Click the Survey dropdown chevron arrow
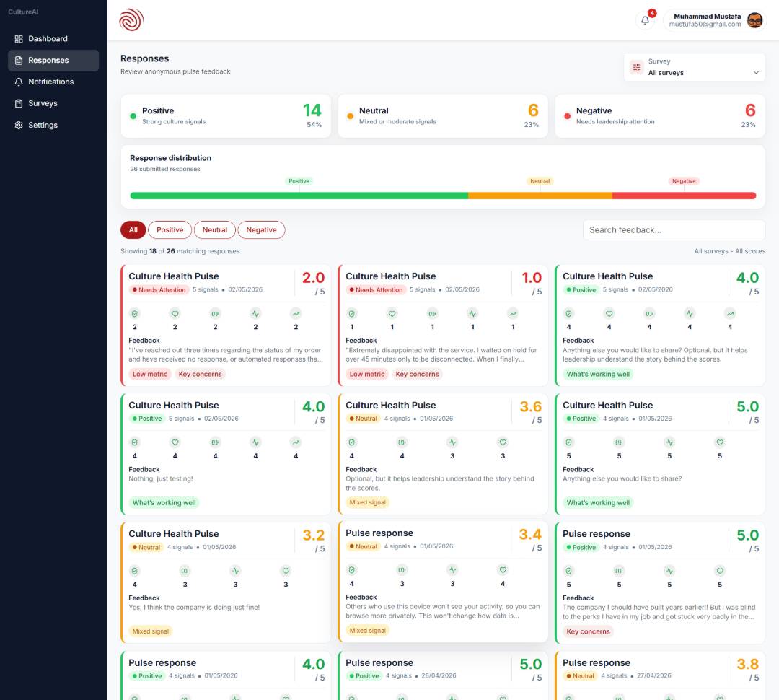The height and width of the screenshot is (700, 779). [x=756, y=73]
